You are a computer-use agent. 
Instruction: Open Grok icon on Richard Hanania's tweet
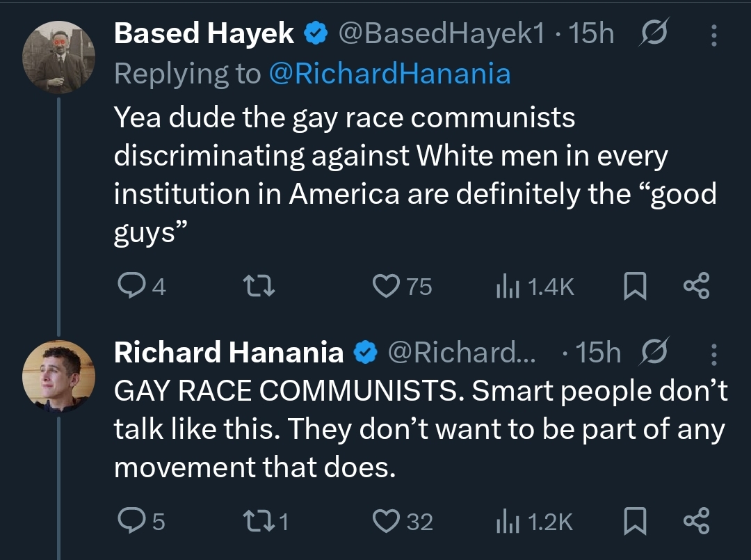click(x=654, y=353)
